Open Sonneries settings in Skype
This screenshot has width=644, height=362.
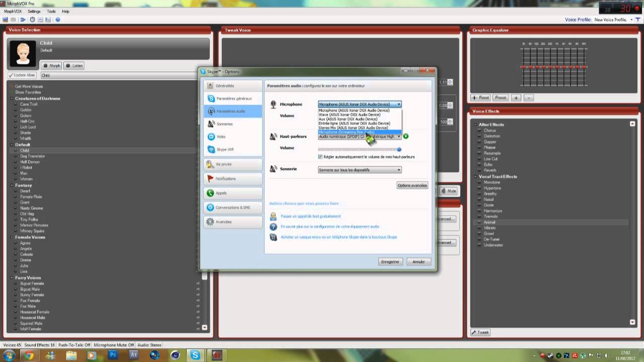(233, 124)
